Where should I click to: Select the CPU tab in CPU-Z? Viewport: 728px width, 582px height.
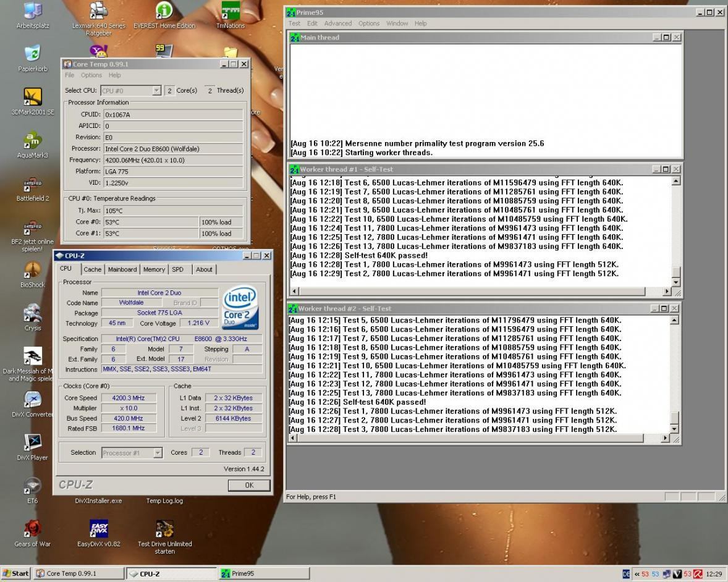pos(66,269)
